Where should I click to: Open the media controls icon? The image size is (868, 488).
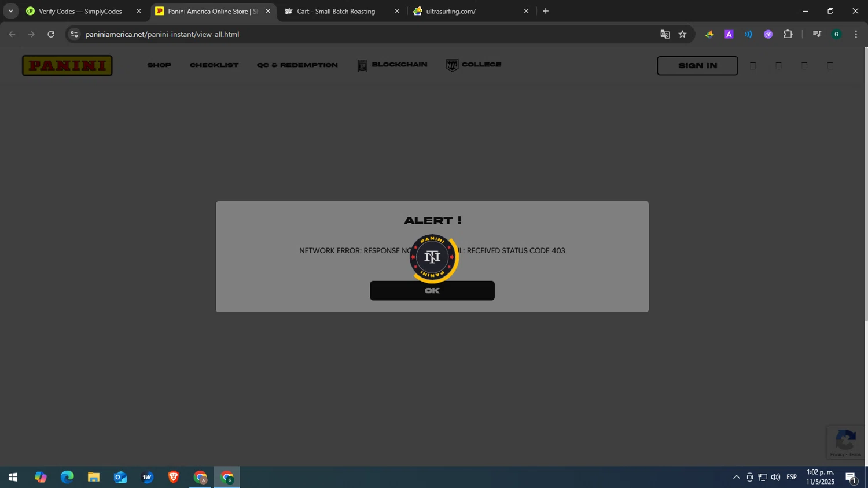coord(817,34)
